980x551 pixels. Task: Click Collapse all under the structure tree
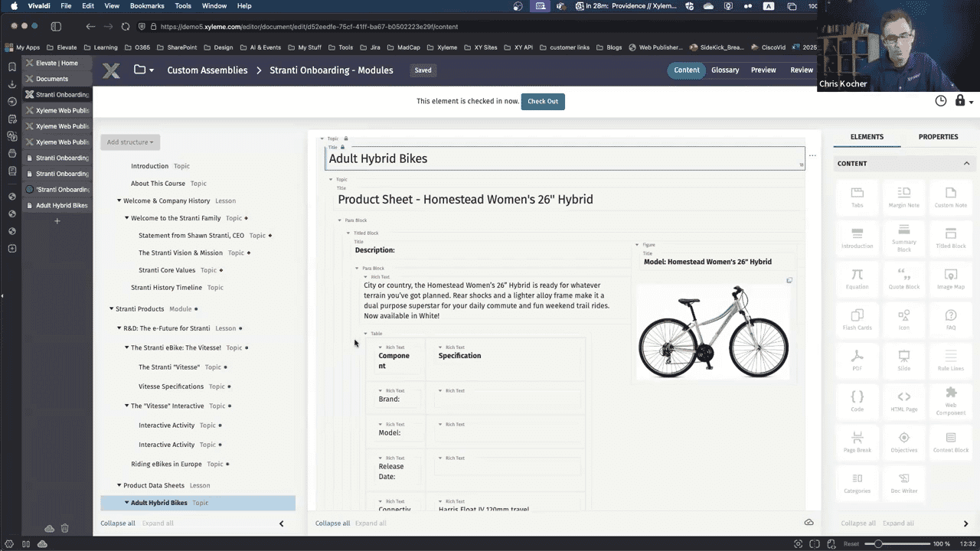(118, 523)
